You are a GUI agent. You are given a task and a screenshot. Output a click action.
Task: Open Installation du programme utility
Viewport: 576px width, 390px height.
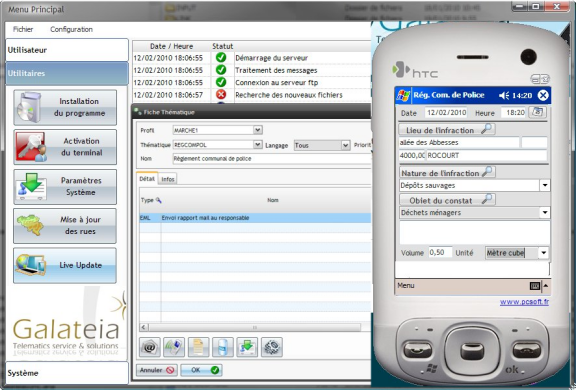click(65, 107)
